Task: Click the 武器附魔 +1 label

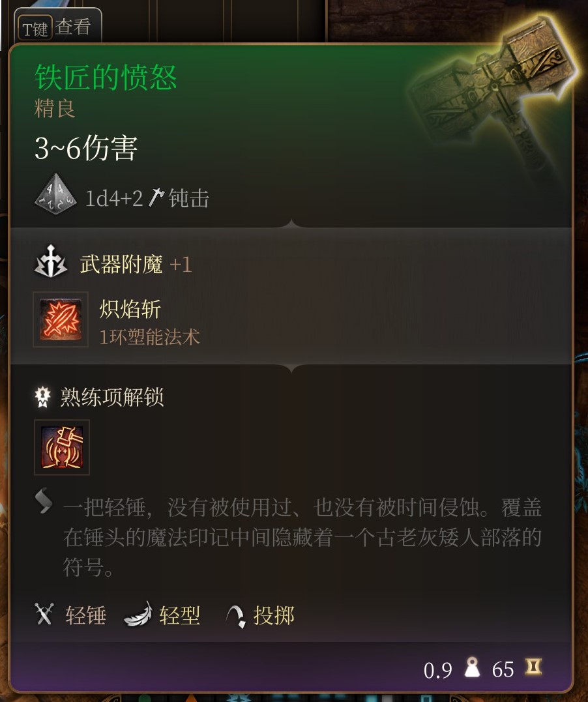Action: coord(136,264)
